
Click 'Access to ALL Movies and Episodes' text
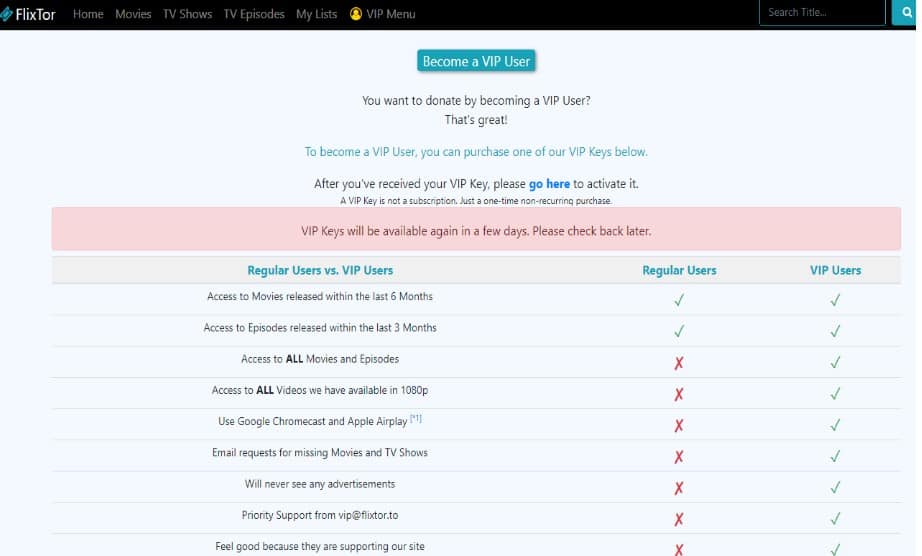320,359
